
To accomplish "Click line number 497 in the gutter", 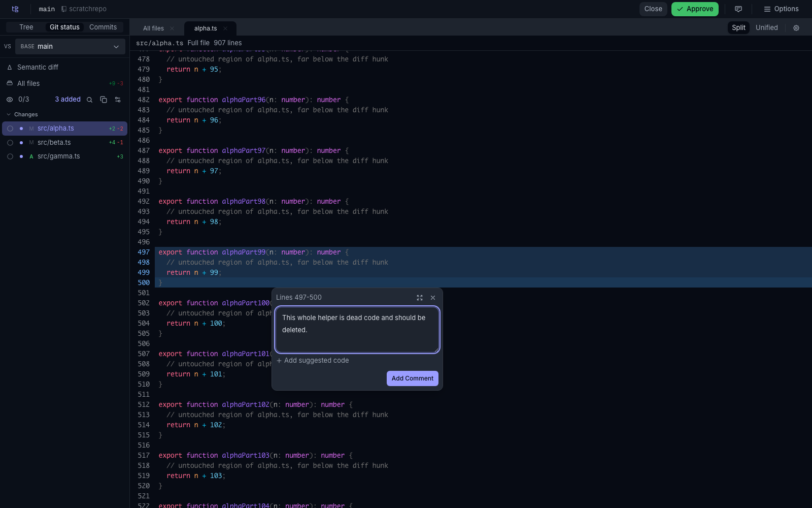I will click(x=144, y=252).
